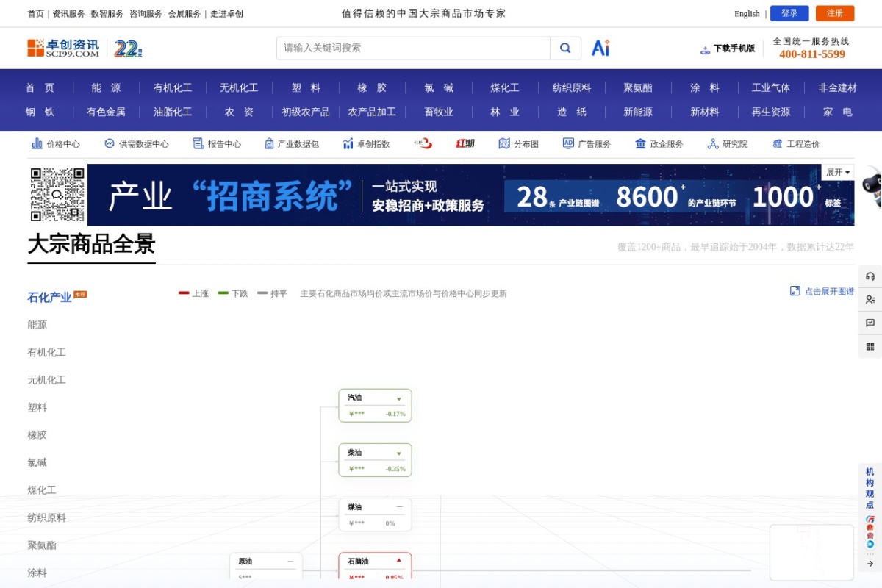
Task: Toggle the 持平 legend item
Action: [x=272, y=293]
